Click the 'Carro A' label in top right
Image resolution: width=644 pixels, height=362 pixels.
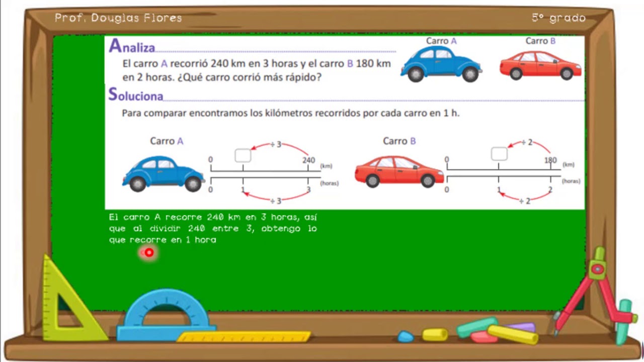click(x=441, y=41)
